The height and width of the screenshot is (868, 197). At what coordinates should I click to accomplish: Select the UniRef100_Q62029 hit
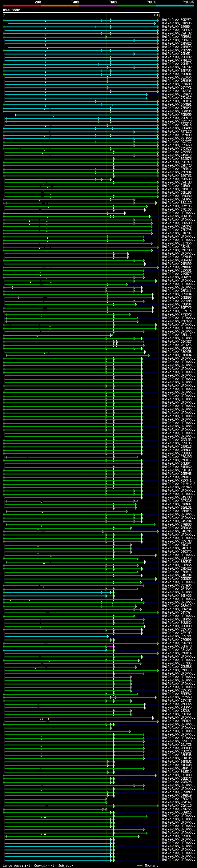pos(177,606)
